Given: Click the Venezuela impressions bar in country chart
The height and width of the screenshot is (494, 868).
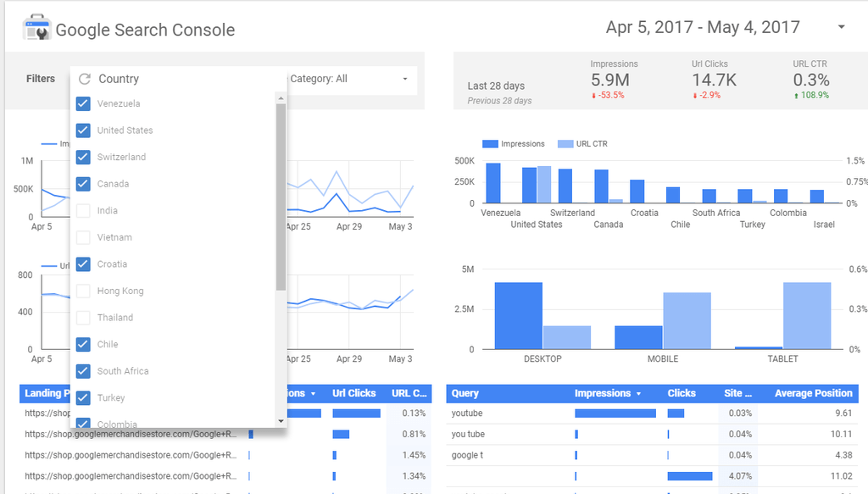Looking at the screenshot, I should click(493, 183).
